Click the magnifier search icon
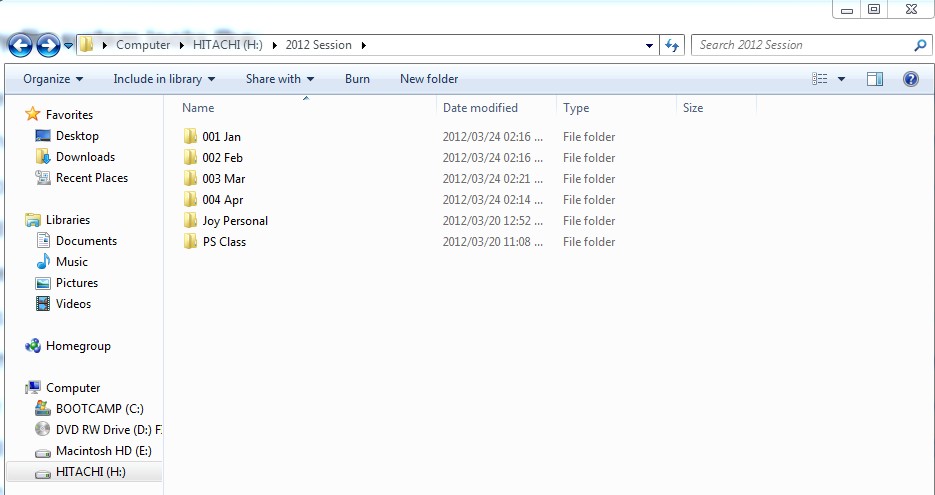The image size is (935, 495). click(x=921, y=45)
